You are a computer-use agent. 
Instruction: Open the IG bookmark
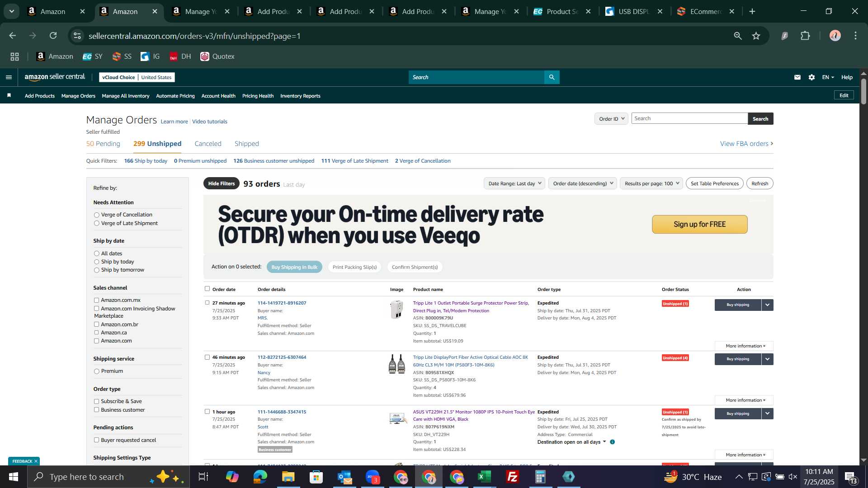click(150, 56)
